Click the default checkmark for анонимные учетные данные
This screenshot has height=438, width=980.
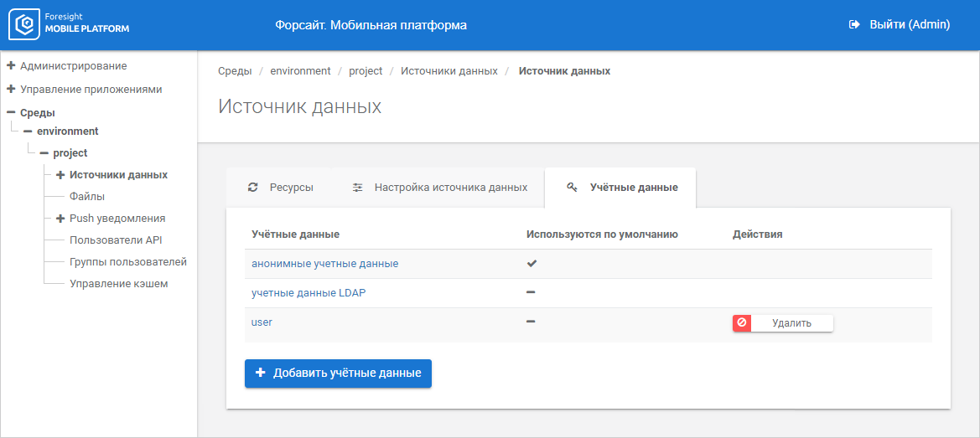531,263
